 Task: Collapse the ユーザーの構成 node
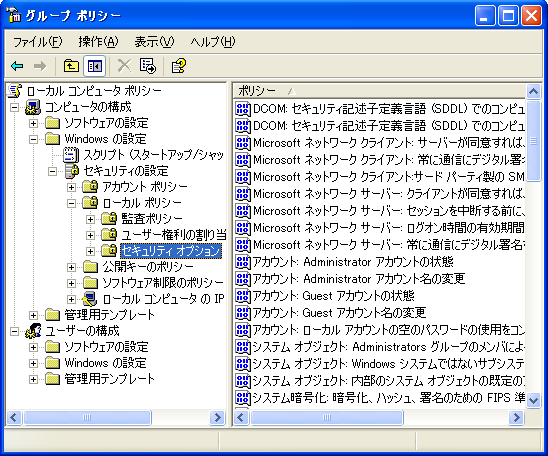point(14,331)
